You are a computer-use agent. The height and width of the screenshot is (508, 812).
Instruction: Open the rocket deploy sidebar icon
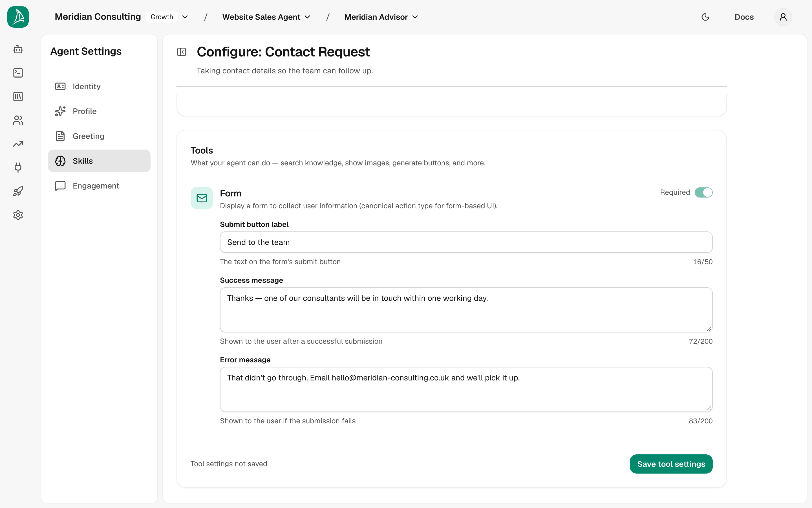(x=18, y=192)
